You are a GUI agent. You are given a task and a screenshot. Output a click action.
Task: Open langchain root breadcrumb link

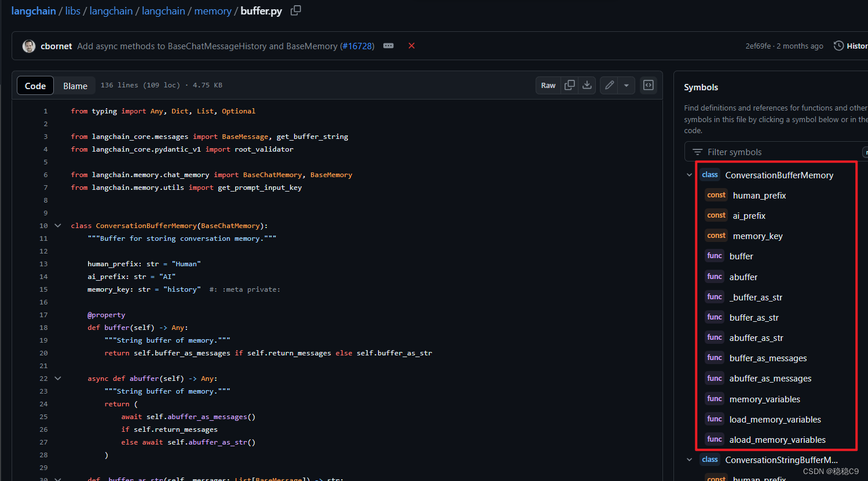[x=34, y=11]
